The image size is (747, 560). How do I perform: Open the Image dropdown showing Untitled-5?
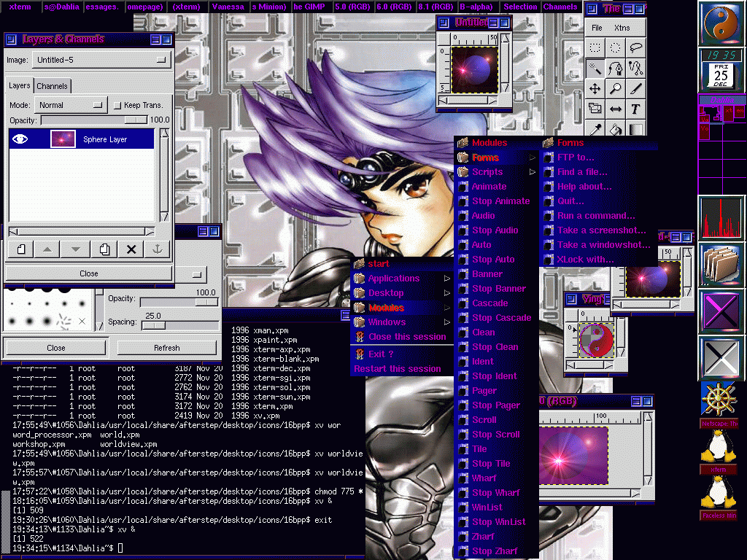(101, 61)
